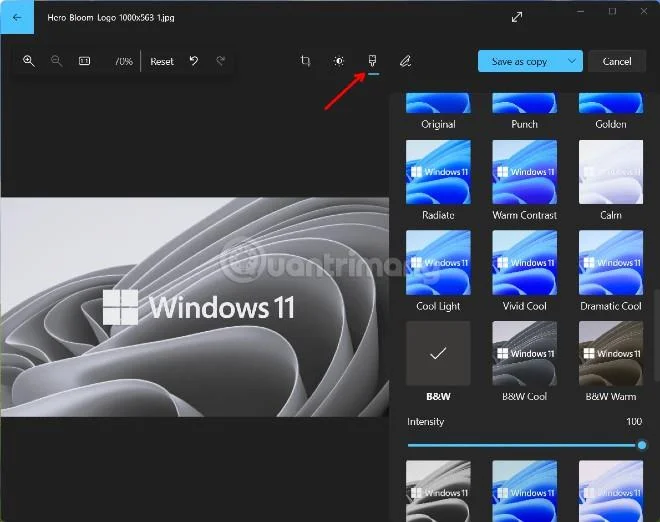Click the redo arrow icon
The width and height of the screenshot is (660, 522).
click(221, 61)
